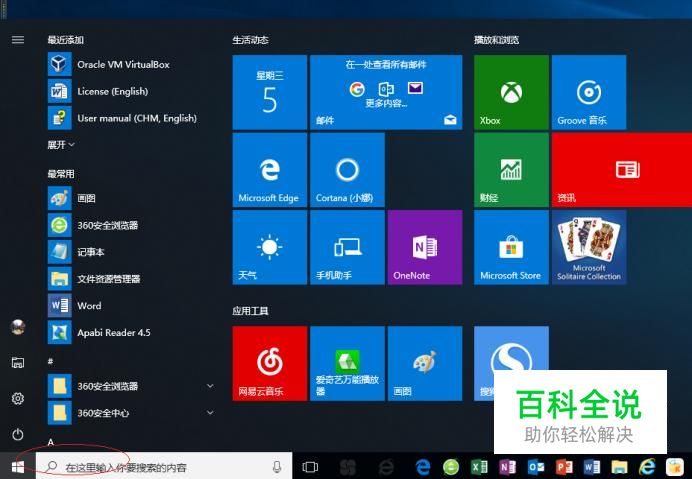Open the Microsoft Store tile
This screenshot has width=692, height=479.
(x=511, y=247)
